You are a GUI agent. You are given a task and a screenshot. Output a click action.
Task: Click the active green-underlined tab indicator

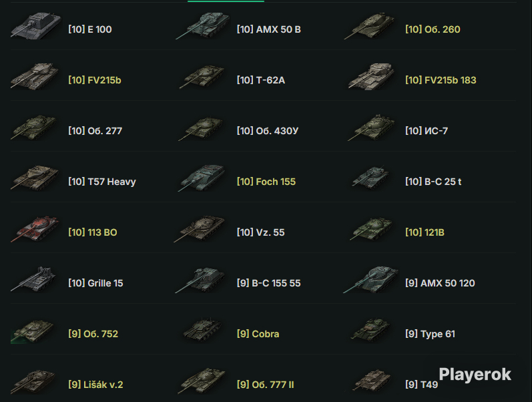[226, 1]
